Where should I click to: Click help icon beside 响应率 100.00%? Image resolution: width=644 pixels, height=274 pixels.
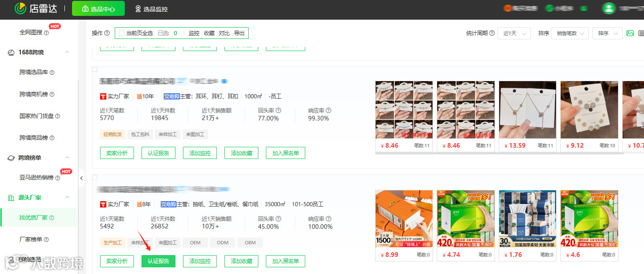pos(328,219)
